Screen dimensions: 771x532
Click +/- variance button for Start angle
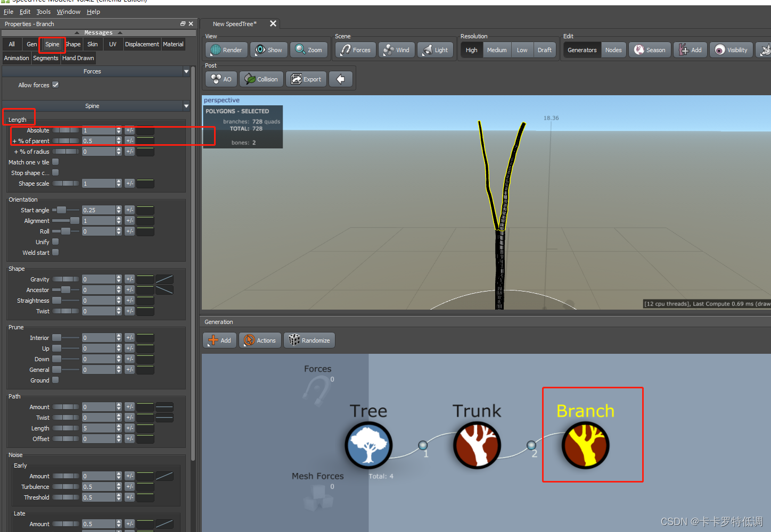pyautogui.click(x=129, y=210)
